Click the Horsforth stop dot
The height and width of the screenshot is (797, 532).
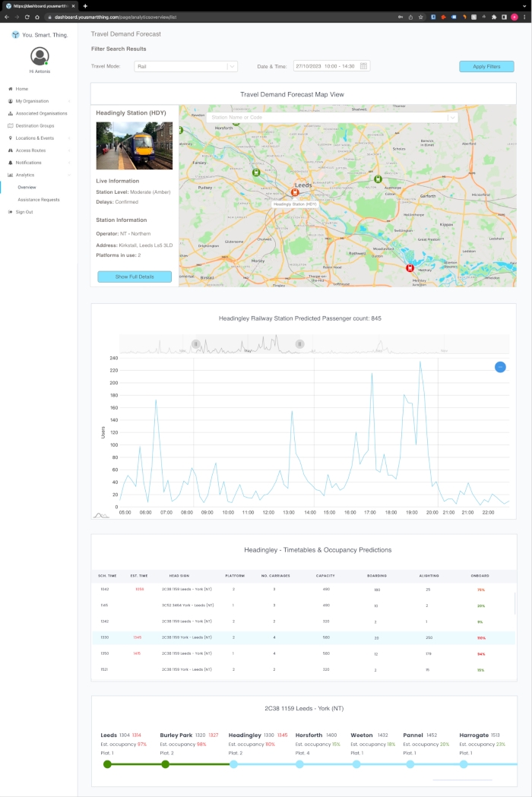pyautogui.click(x=299, y=764)
